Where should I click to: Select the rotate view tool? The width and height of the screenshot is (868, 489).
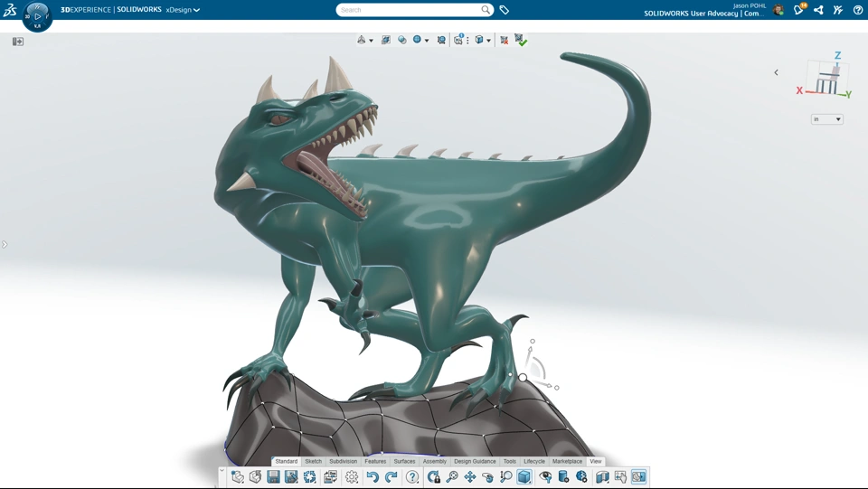[487, 477]
